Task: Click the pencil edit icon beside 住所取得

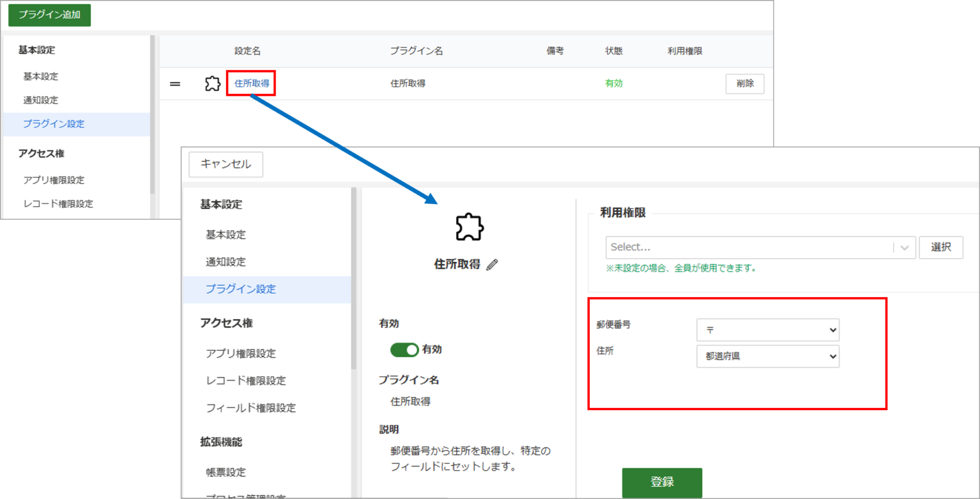Action: click(492, 265)
